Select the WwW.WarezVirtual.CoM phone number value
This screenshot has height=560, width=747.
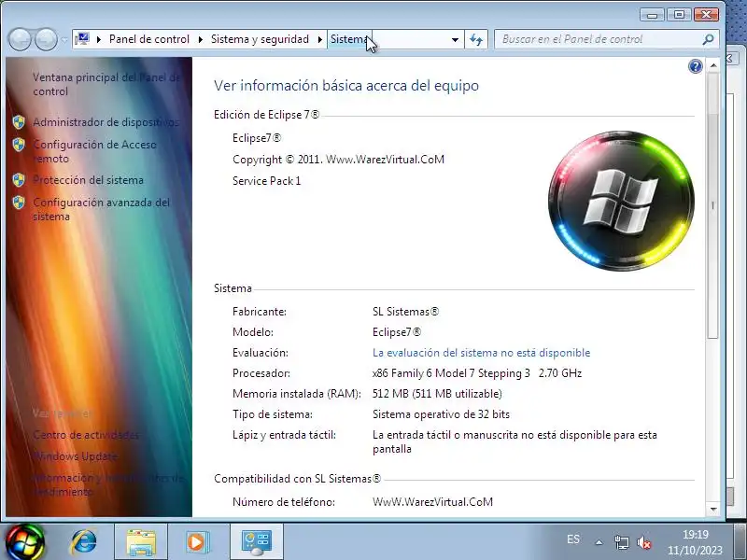432,502
